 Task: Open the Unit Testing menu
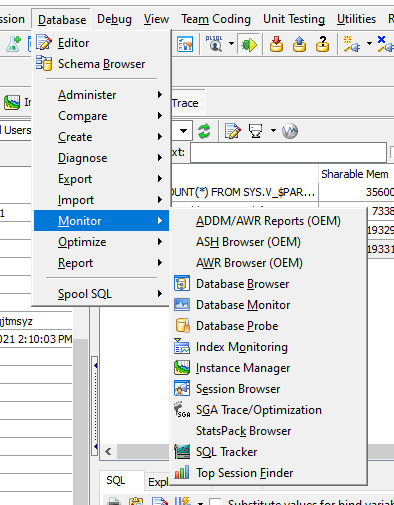(x=294, y=19)
